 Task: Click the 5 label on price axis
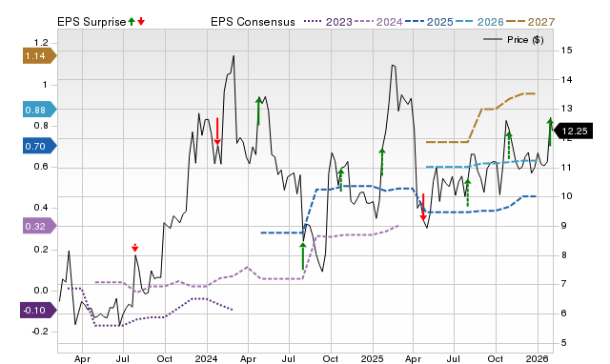coord(563,343)
